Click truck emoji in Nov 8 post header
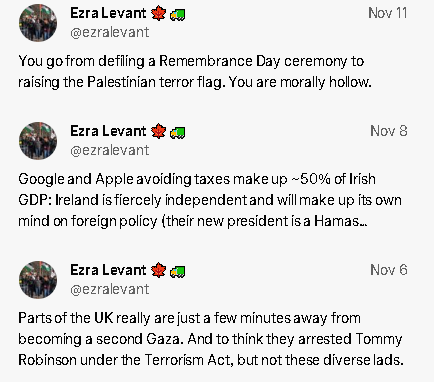This screenshot has height=382, width=434. pos(178,133)
